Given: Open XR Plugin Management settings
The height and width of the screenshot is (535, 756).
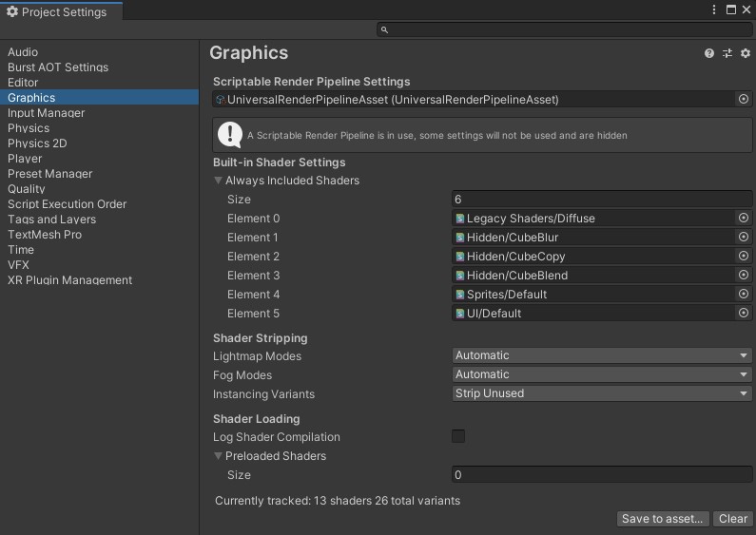Looking at the screenshot, I should click(x=69, y=280).
